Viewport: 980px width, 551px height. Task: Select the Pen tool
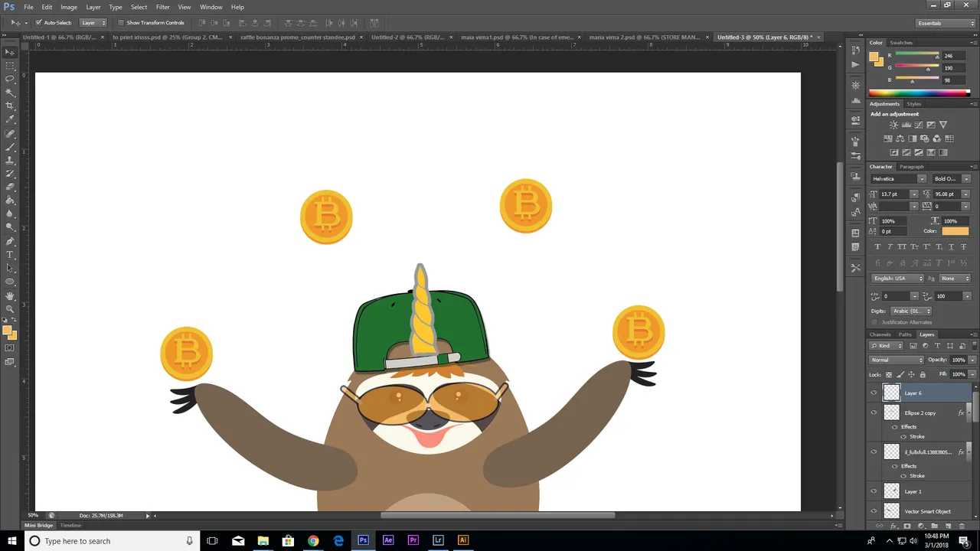click(x=10, y=241)
